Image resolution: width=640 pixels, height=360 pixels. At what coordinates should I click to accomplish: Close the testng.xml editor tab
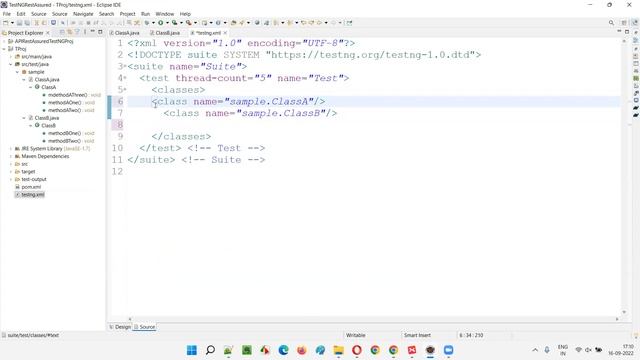pyautogui.click(x=225, y=33)
